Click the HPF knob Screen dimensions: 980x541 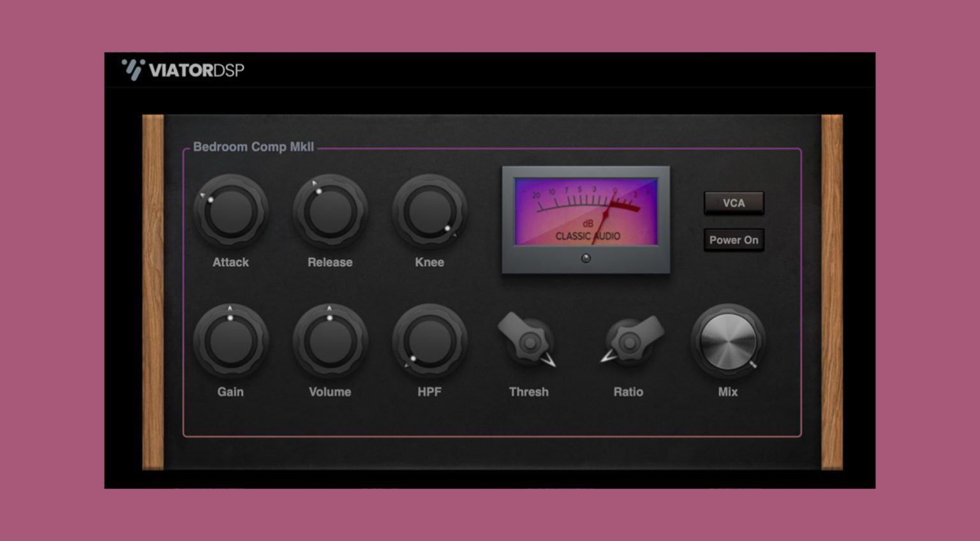pos(429,343)
